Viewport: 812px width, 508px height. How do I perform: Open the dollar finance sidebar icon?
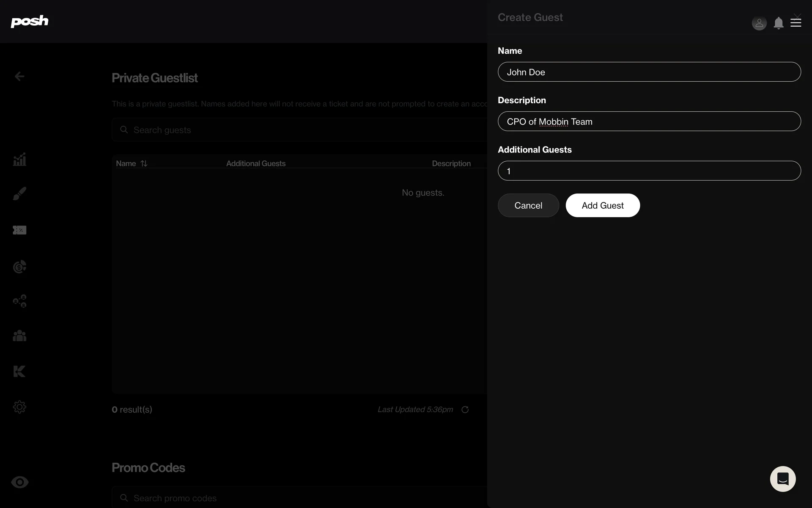click(x=19, y=267)
